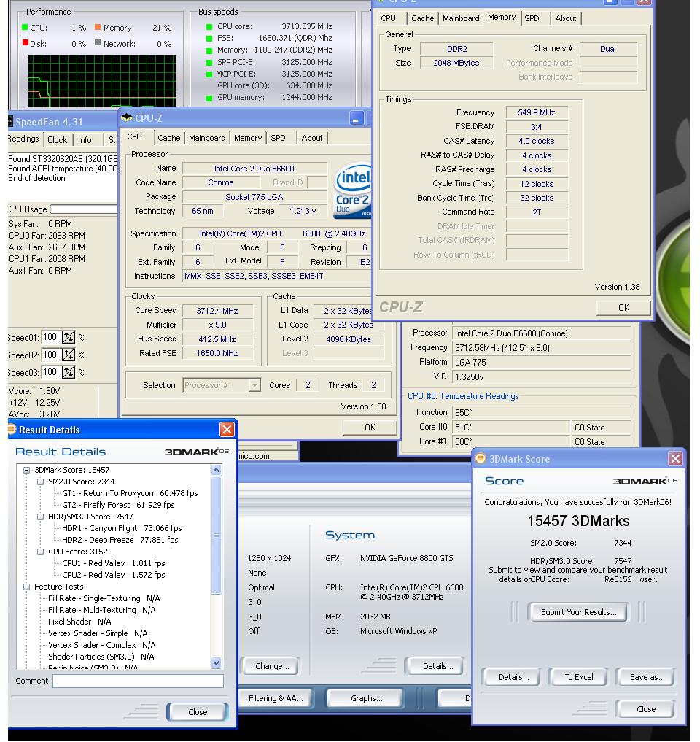
Task: Open the Mainboard tab in CPU-Z CPU window
Action: click(207, 138)
